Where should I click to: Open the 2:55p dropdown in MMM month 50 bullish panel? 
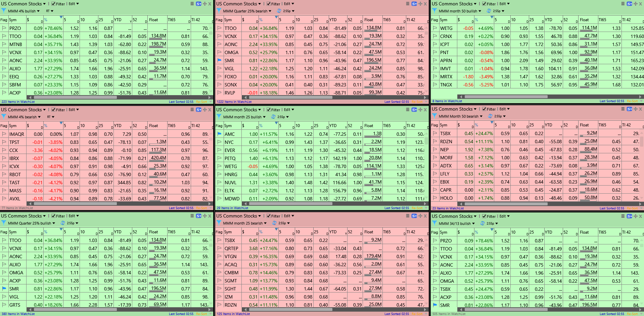(x=499, y=11)
